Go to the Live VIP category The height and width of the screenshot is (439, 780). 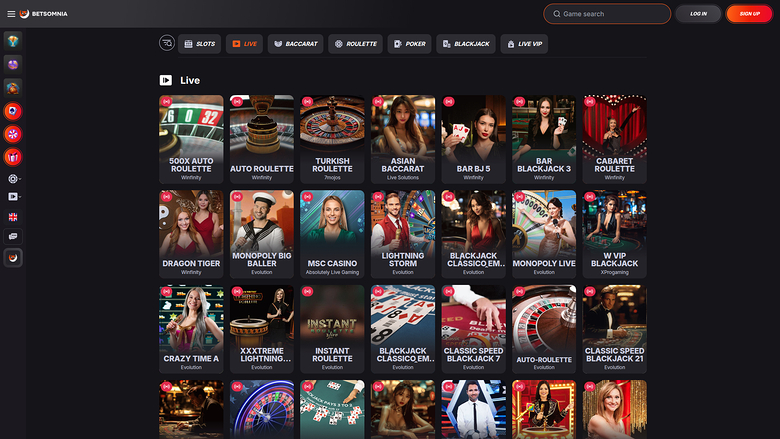[524, 44]
